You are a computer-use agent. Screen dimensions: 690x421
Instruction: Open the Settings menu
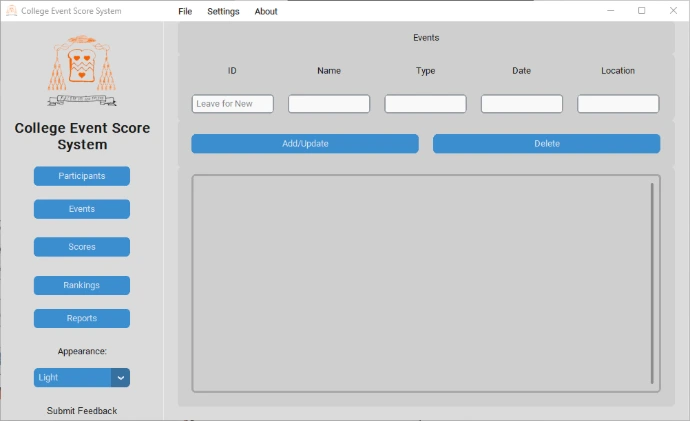coord(223,11)
